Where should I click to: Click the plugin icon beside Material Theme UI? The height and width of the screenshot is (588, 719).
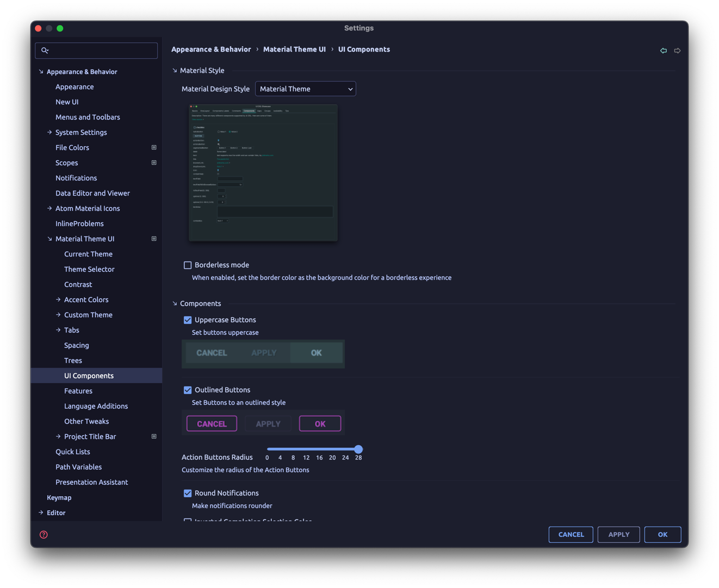(x=153, y=239)
